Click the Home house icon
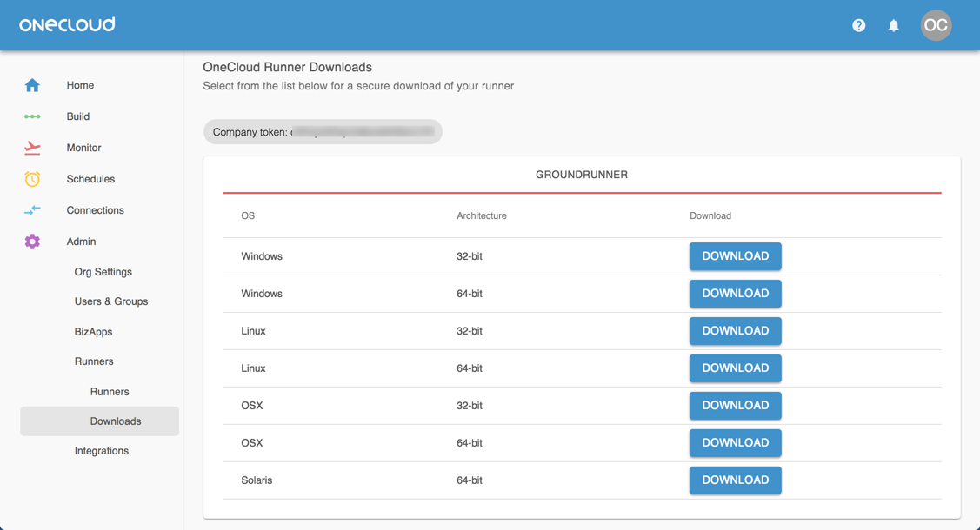 click(32, 85)
